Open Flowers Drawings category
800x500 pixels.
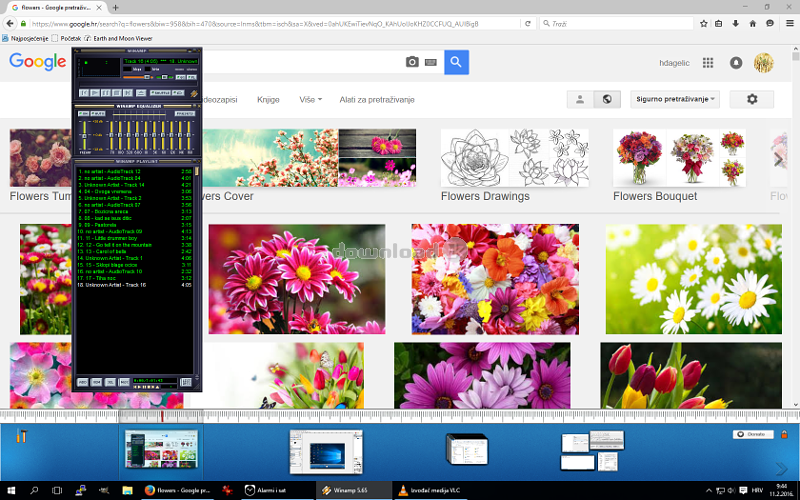click(515, 166)
